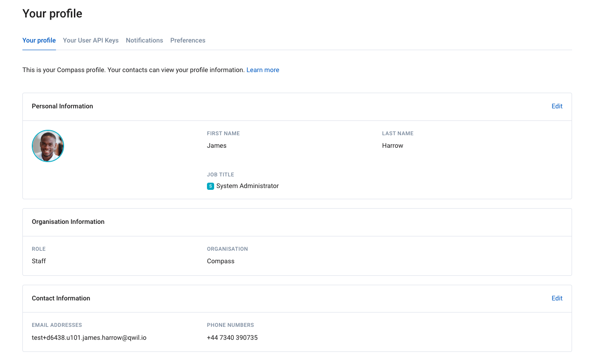Click the organisation name Compass
This screenshot has height=364, width=594.
point(220,261)
